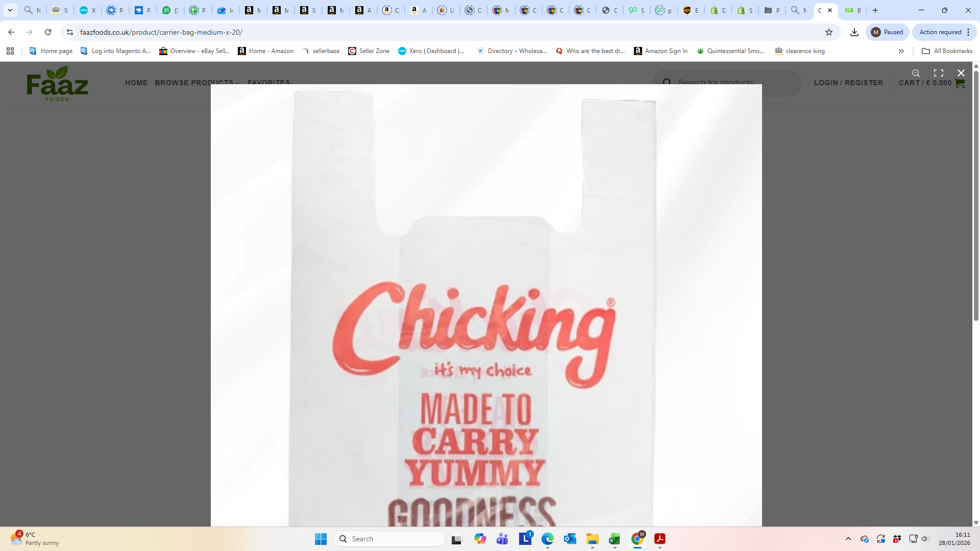Open Chrome downloads icon
Screen dimensions: 980x551
pyautogui.click(x=854, y=32)
